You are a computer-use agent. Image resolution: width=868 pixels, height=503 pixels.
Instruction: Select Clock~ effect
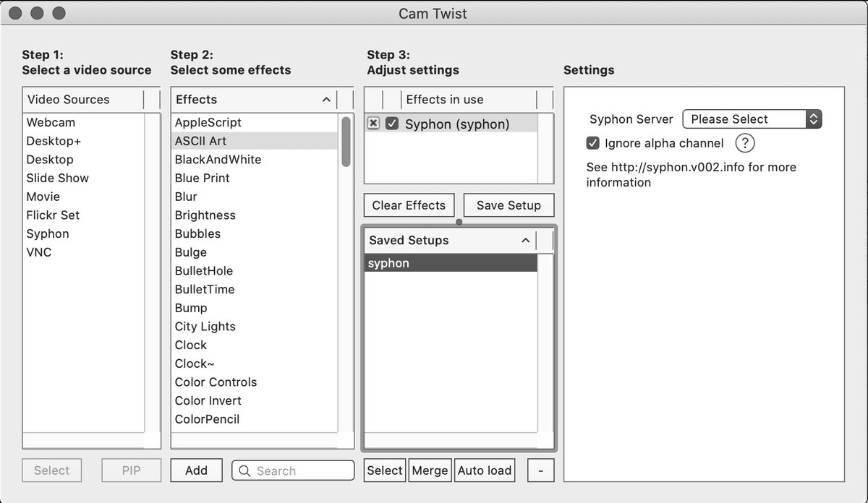[255, 364]
